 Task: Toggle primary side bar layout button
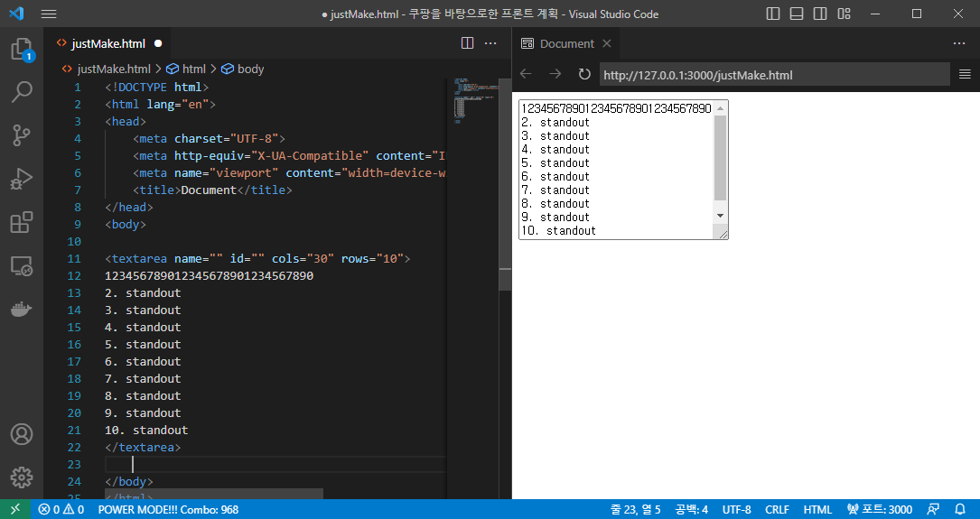773,14
